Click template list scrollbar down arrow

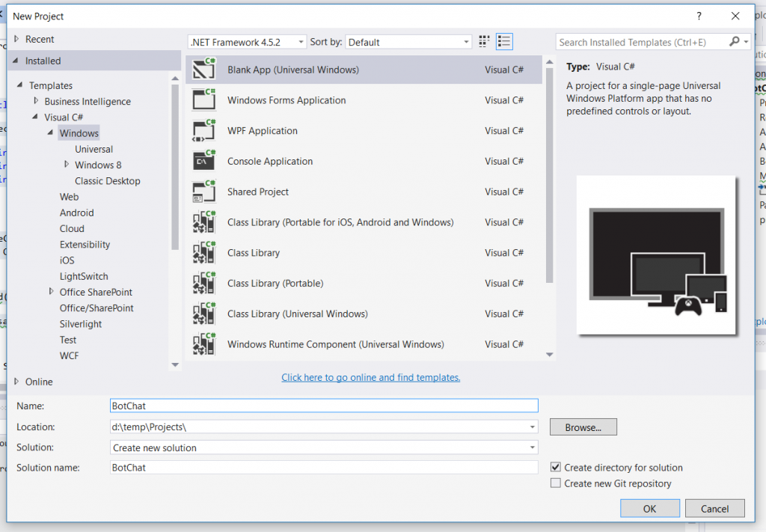coord(550,355)
